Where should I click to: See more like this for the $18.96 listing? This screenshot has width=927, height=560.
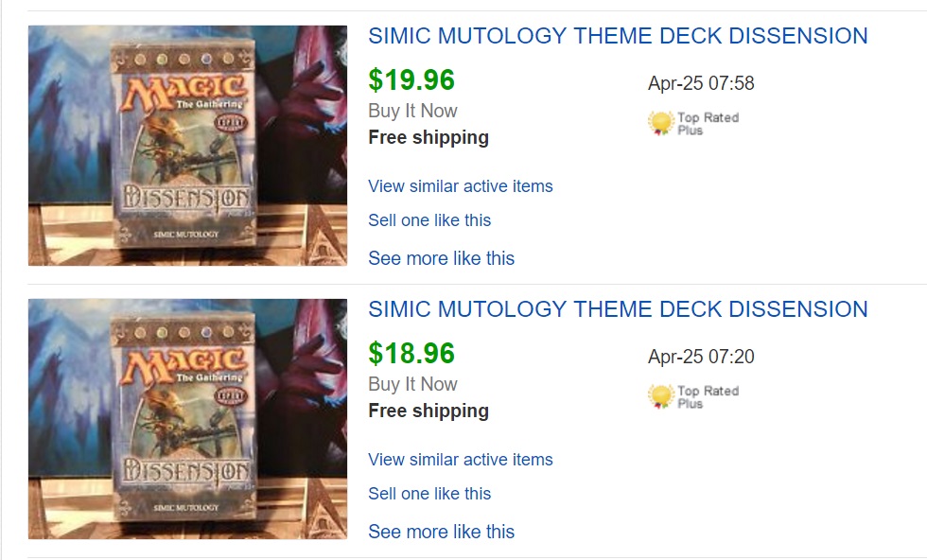pos(441,532)
